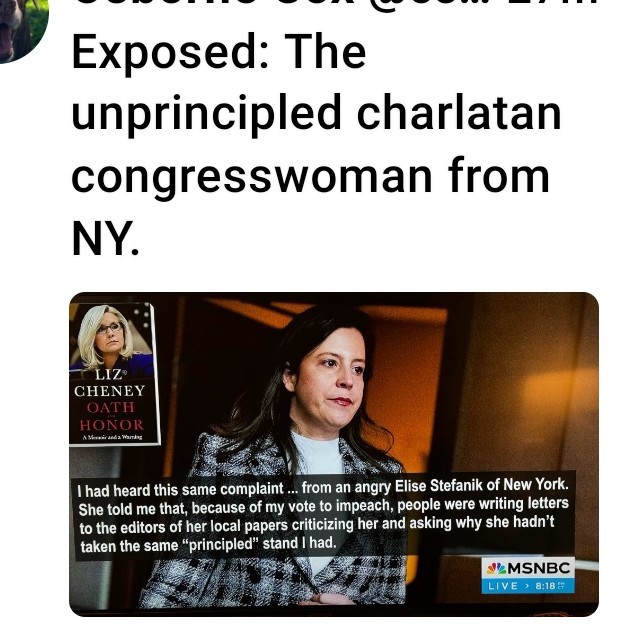Click the 'OATH' word on the book
This screenshot has width=628, height=627.
pos(110,407)
